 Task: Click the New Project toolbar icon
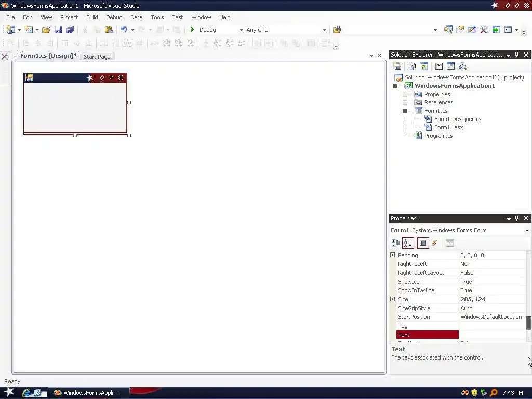click(x=11, y=30)
